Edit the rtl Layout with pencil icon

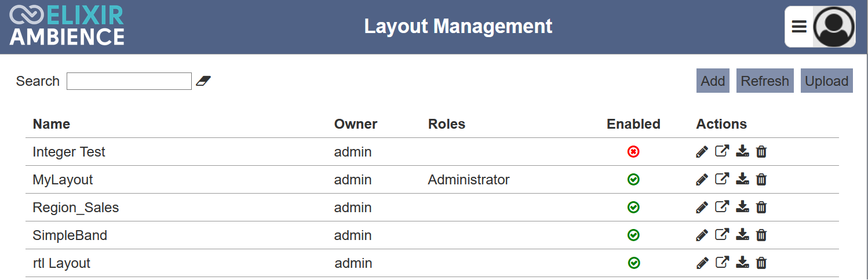(702, 263)
